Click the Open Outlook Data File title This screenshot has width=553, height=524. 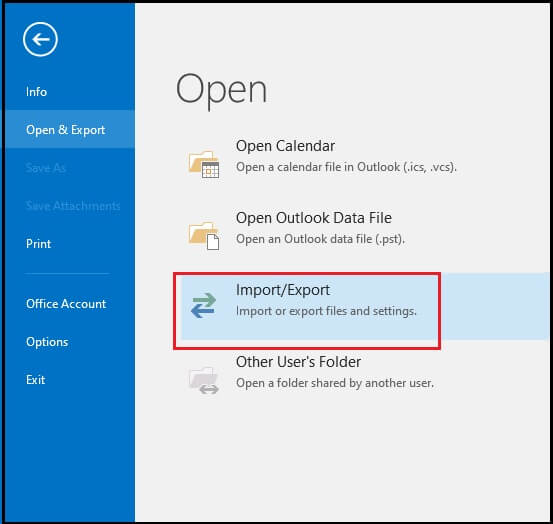coord(314,218)
